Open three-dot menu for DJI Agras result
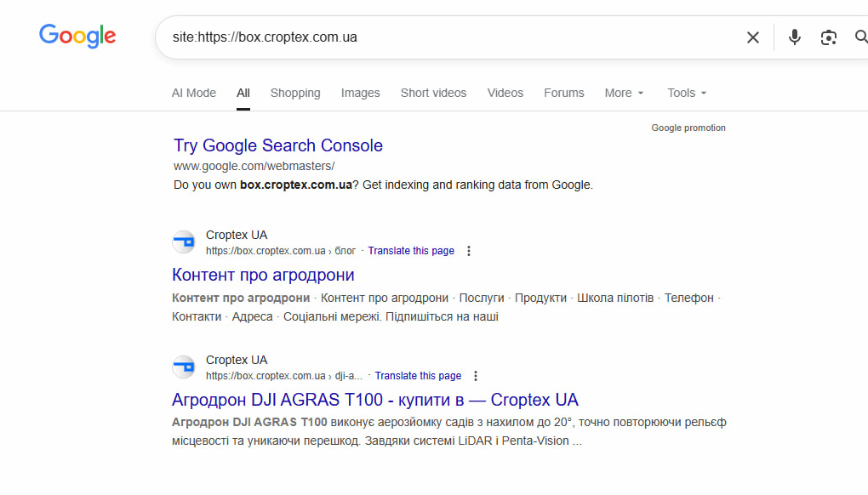868x495 pixels. (476, 376)
